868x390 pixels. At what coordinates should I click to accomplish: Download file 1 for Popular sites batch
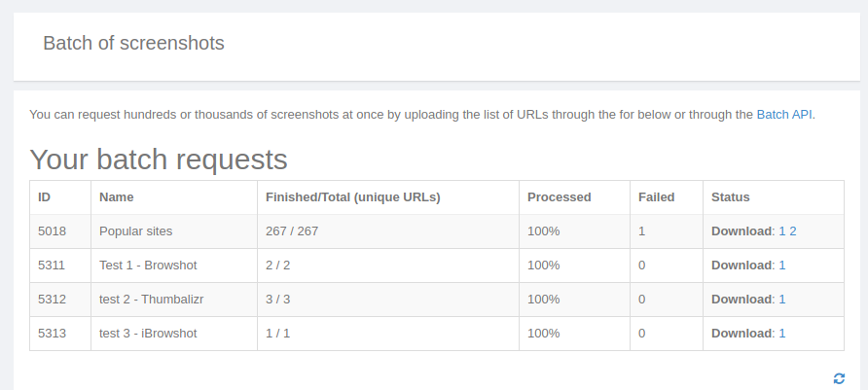click(782, 231)
